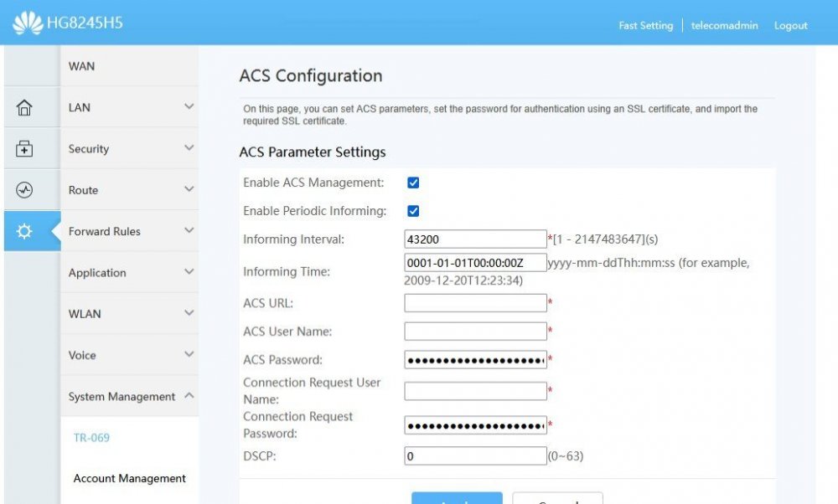Focus the Informing Interval text box
This screenshot has height=504, width=838.
click(475, 239)
